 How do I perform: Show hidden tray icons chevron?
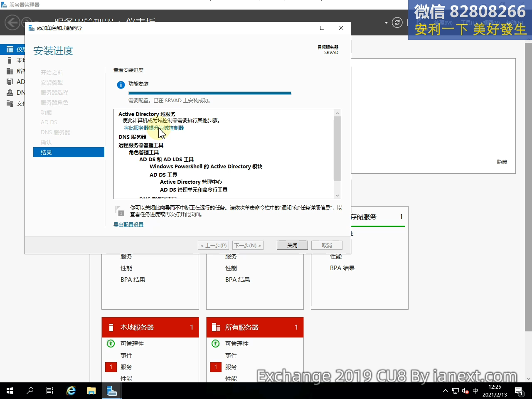[446, 391]
